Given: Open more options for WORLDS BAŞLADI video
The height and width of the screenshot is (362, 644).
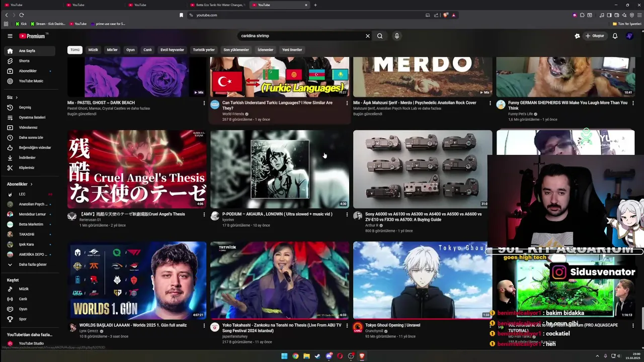Looking at the screenshot, I should [204, 326].
